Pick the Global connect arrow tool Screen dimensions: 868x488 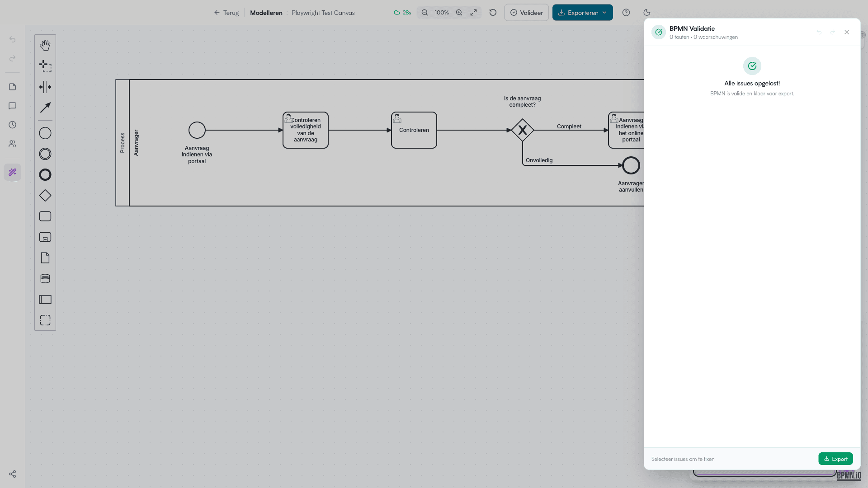(45, 108)
